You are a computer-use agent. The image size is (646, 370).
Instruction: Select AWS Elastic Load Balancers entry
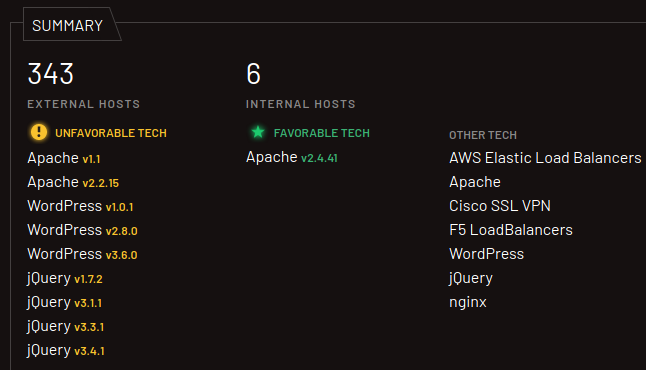point(545,158)
